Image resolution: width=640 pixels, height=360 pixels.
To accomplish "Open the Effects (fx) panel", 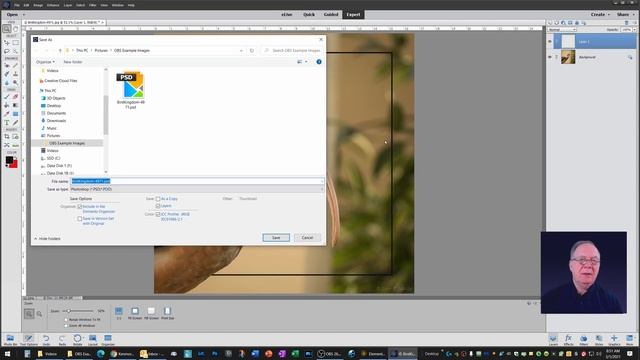I will [568, 340].
